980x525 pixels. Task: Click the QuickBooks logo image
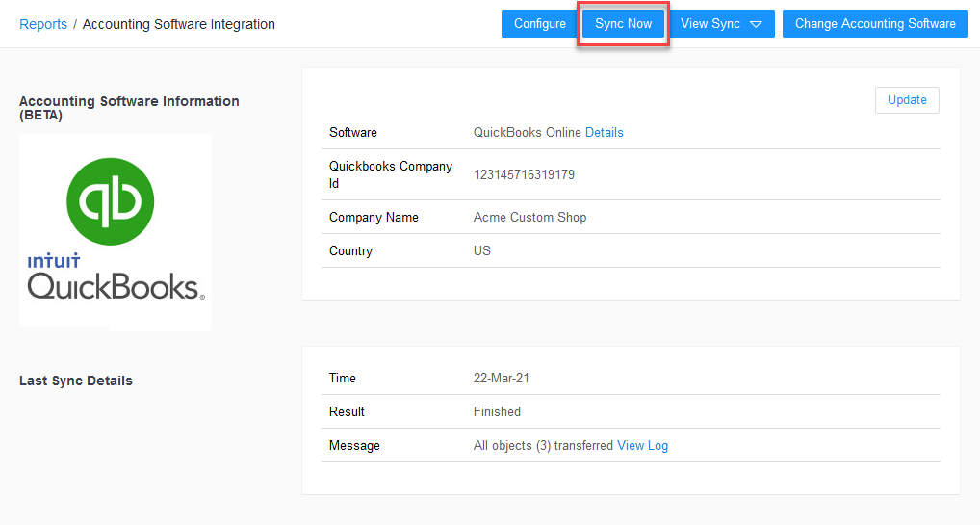(x=116, y=231)
